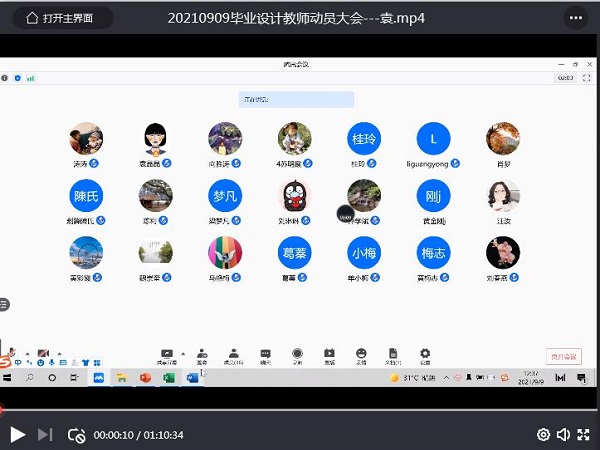Viewport: 600px width, 450px height.
Task: Click the light-blue speaking notification bar
Action: [297, 99]
